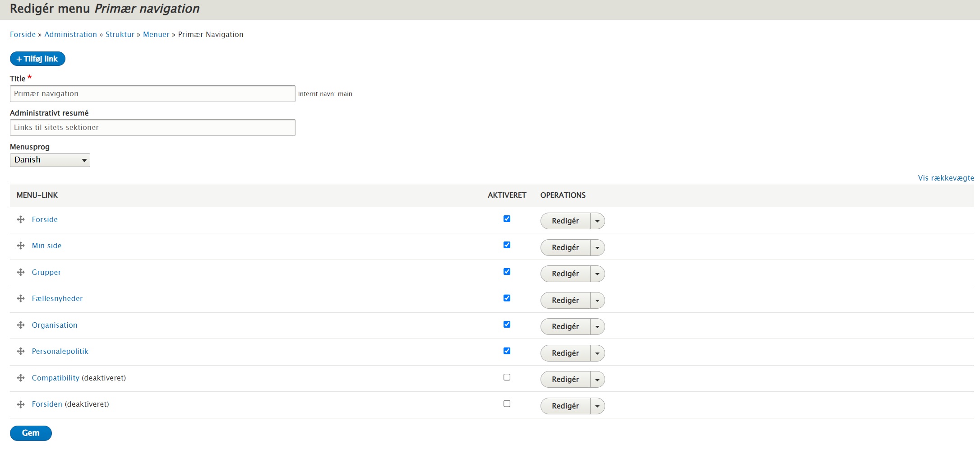Expand operations dropdown arrow for Grupper
Screen dimensions: 980x464
point(597,274)
